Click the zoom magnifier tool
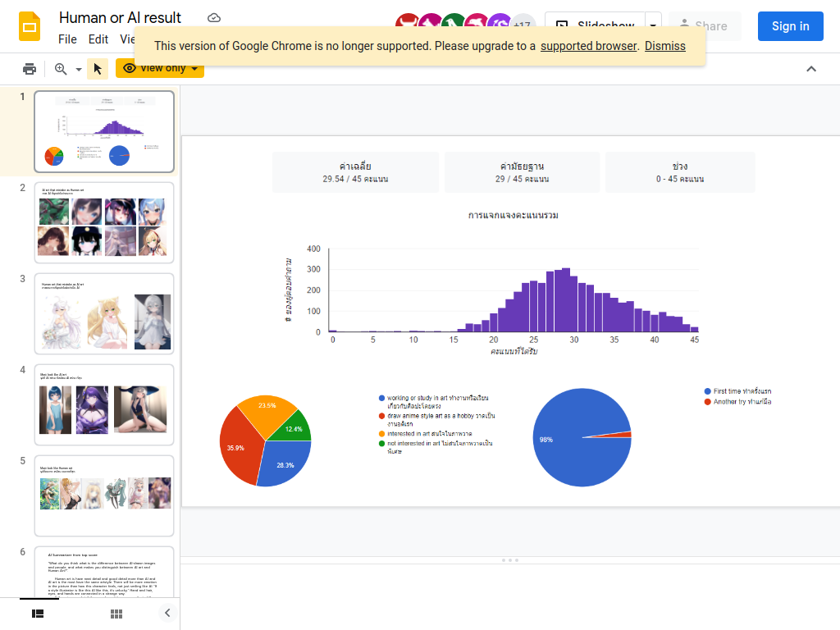This screenshot has height=630, width=840. [x=61, y=69]
